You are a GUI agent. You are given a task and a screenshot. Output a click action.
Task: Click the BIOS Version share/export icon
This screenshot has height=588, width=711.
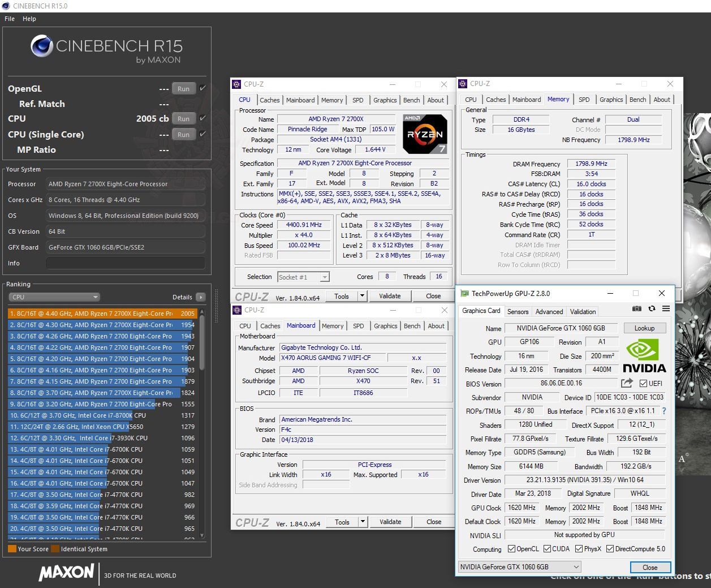627,383
